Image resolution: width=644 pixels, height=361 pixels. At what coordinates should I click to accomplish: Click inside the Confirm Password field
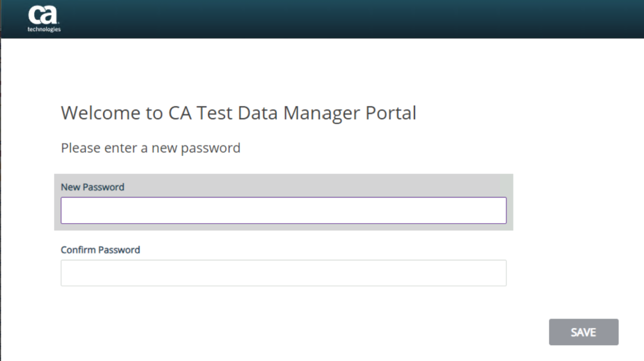point(283,273)
